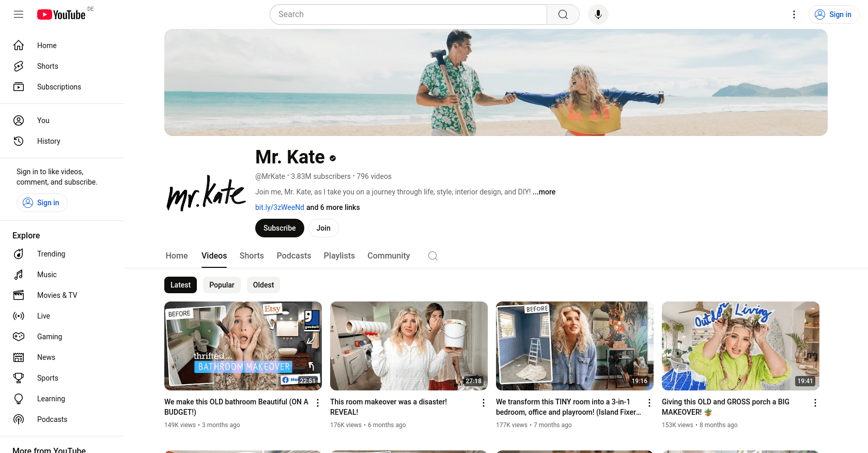This screenshot has height=453, width=868.
Task: Open the hamburger guide menu
Action: [19, 14]
